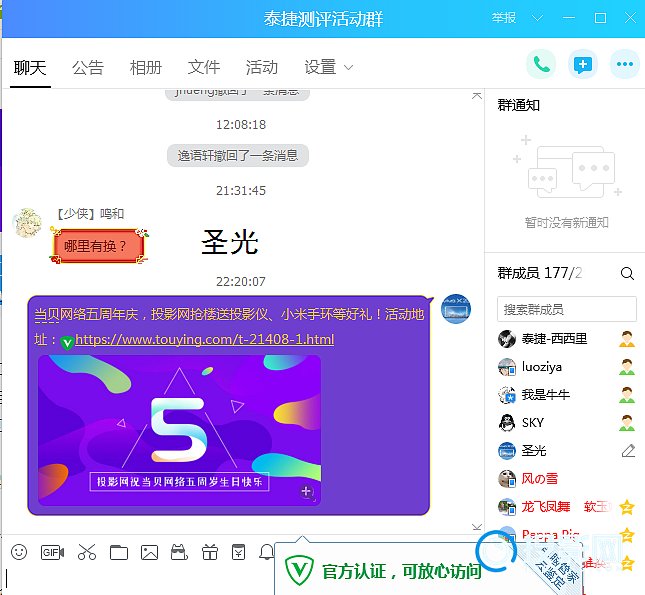Image resolution: width=645 pixels, height=595 pixels.
Task: Click the green check icon before the touying link
Action: point(67,342)
